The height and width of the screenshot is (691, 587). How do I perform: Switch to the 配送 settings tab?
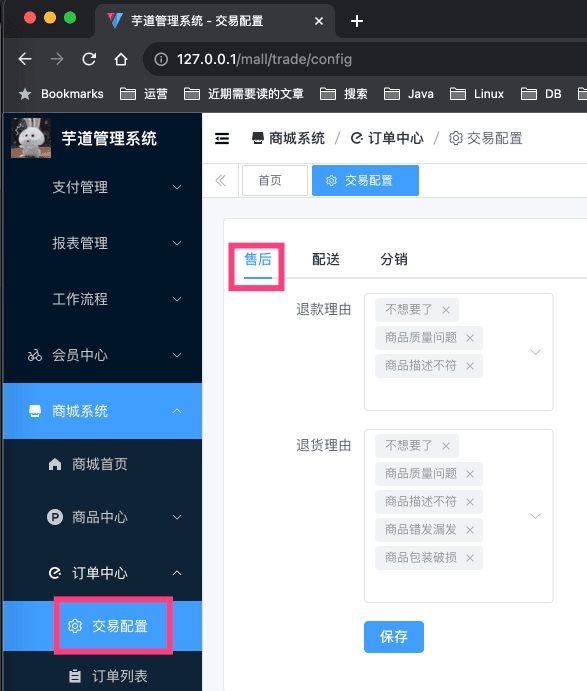(x=326, y=260)
